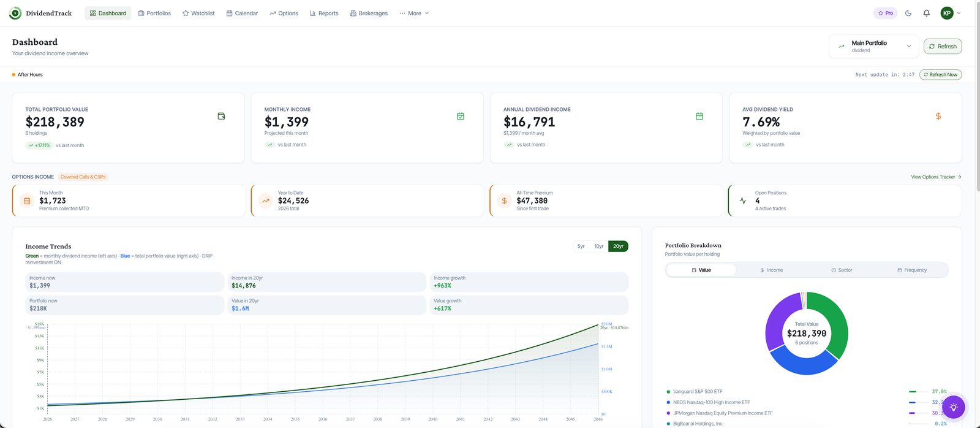Click Vanguard S&P 500 ETF legend row
This screenshot has height=428, width=980.
807,391
